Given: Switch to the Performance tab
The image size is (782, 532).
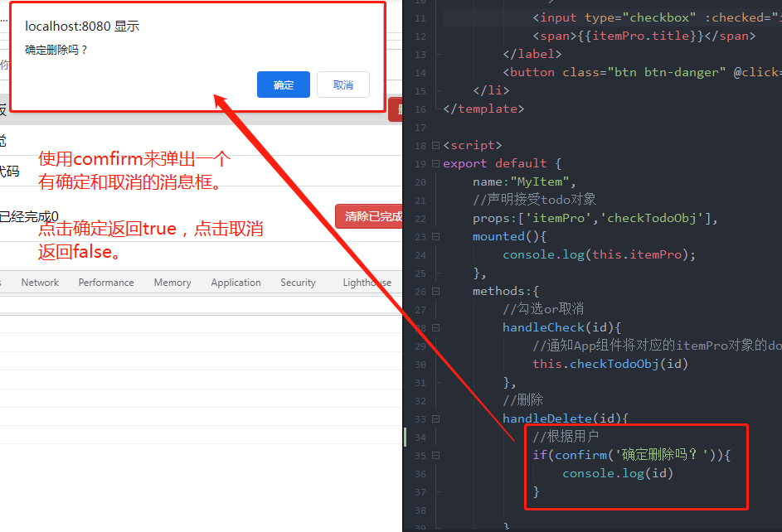Looking at the screenshot, I should 106,283.
